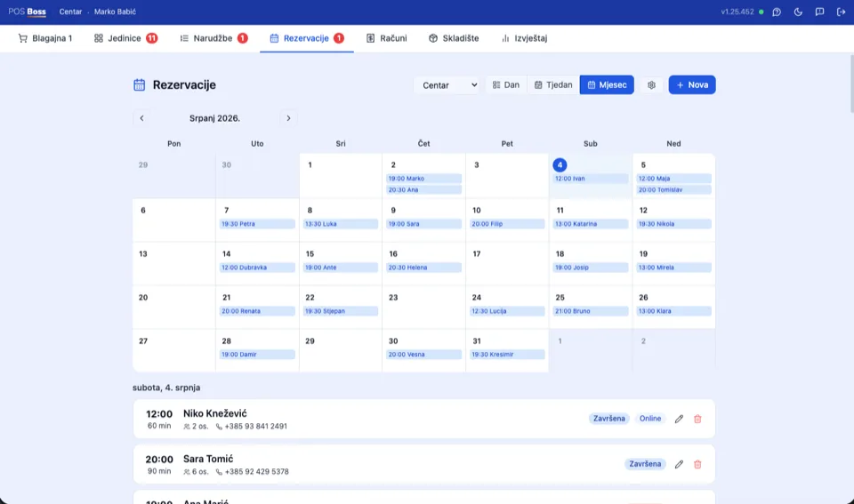Open 19:00 Damir reservation entry
The height and width of the screenshot is (504, 854).
tap(257, 355)
